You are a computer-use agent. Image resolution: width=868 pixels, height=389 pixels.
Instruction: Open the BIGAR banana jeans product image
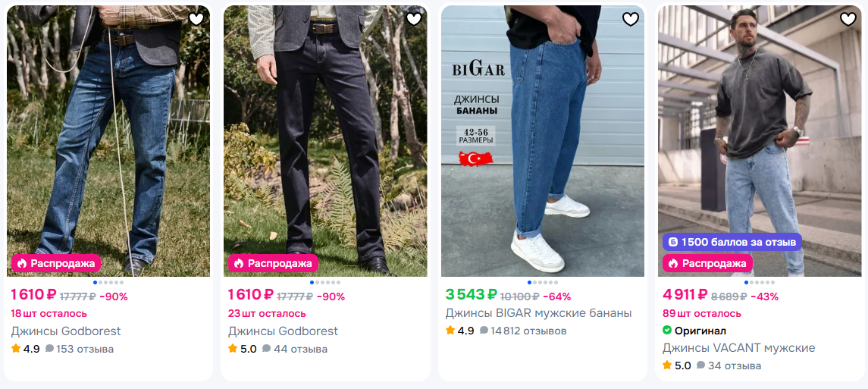click(543, 136)
